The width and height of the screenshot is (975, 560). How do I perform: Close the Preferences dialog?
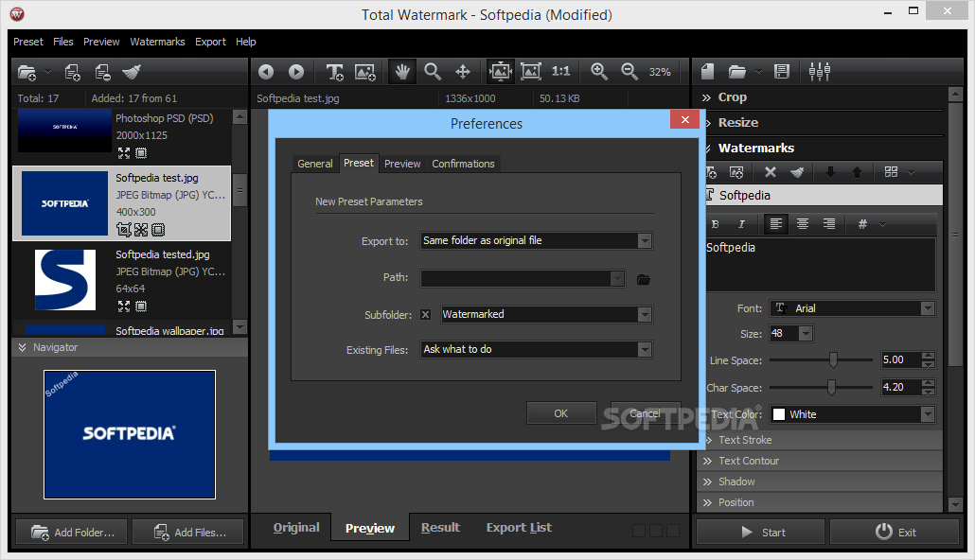[684, 119]
